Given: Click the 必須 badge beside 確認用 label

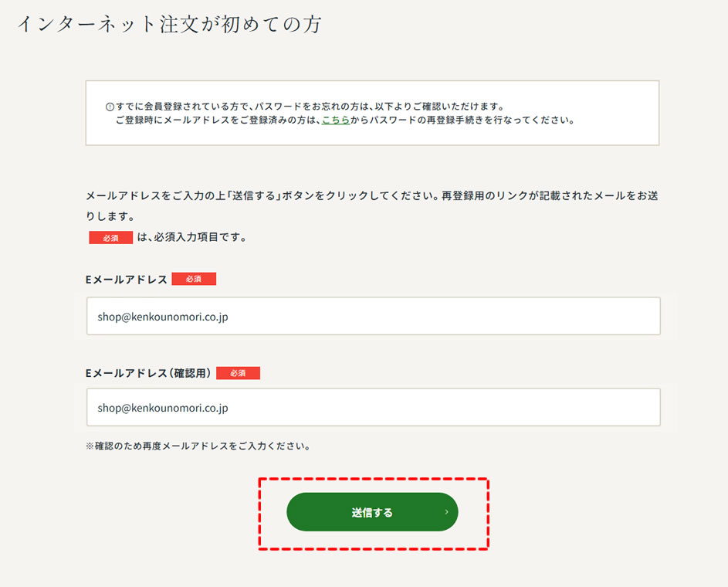Looking at the screenshot, I should 238,373.
